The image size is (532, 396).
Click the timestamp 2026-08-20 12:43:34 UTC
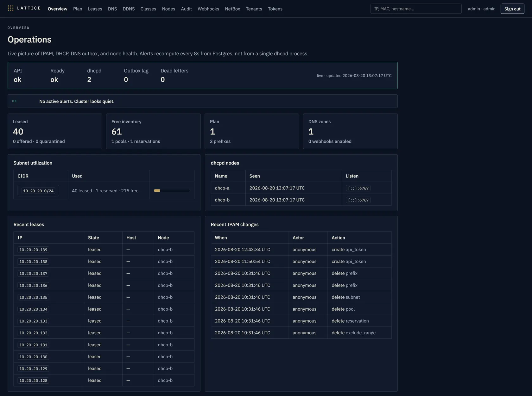[x=243, y=250]
